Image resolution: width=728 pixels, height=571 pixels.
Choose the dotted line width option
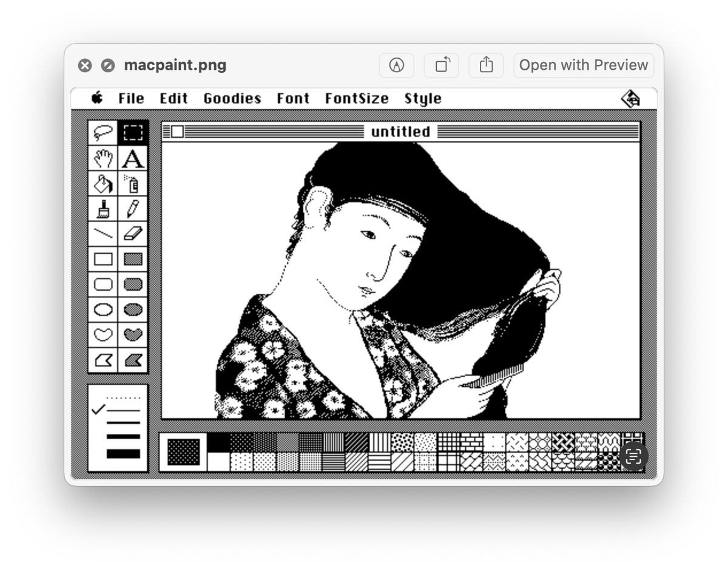123,398
